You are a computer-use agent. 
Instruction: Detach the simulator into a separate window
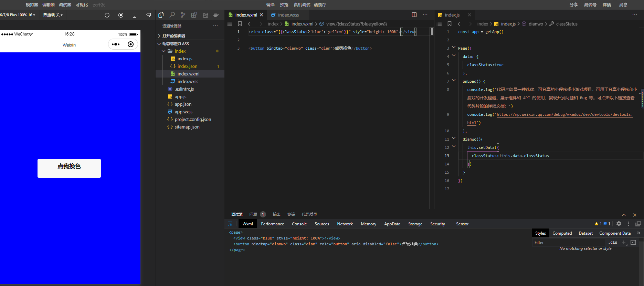148,15
